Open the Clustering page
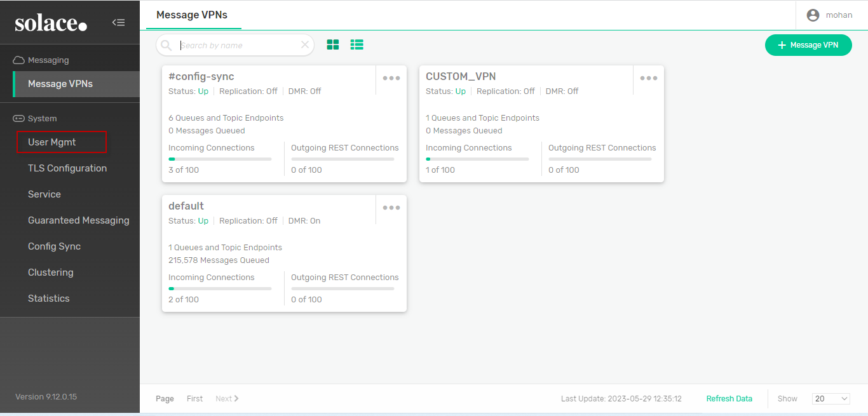The image size is (868, 416). 51,272
